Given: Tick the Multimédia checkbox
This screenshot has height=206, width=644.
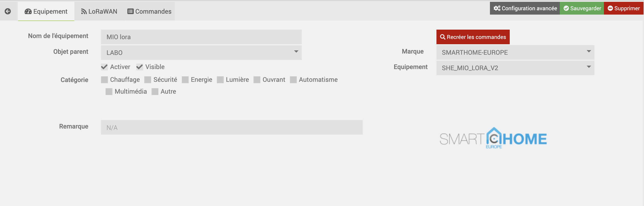Looking at the screenshot, I should (x=109, y=92).
